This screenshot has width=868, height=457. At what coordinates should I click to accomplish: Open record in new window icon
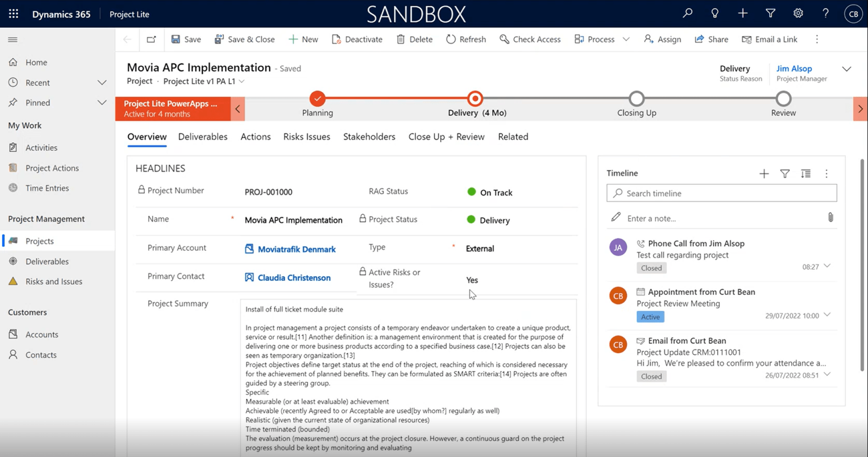pos(151,39)
